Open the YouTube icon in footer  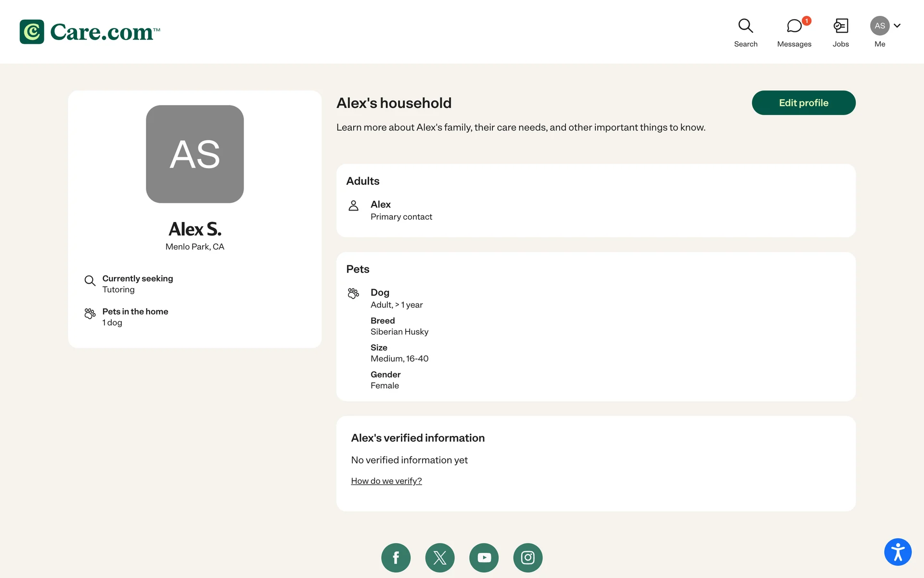tap(484, 558)
